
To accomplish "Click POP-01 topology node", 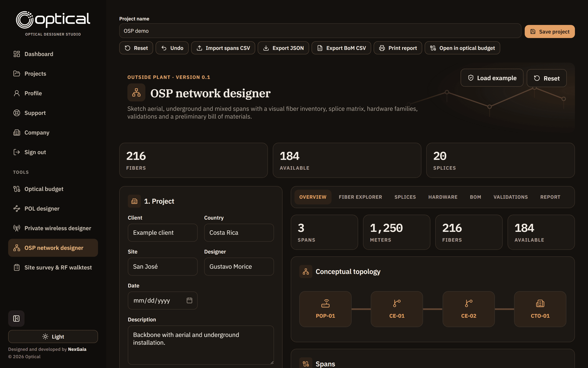I will coord(325,309).
